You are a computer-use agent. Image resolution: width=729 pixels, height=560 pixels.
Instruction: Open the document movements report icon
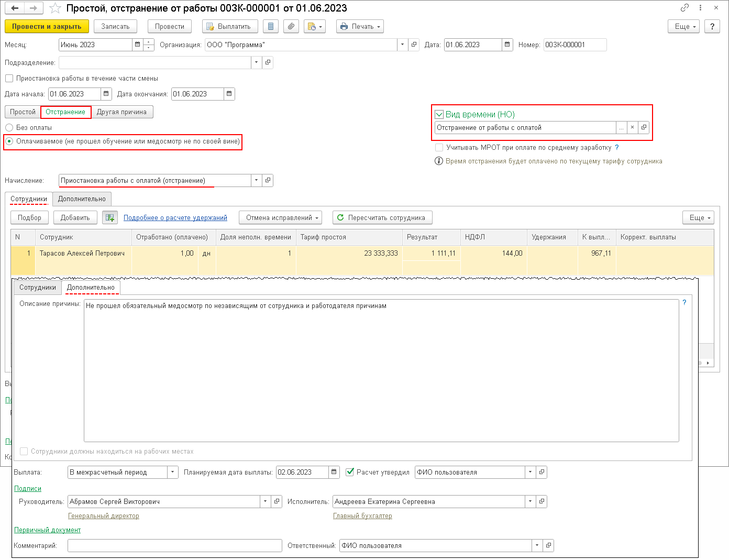[x=271, y=26]
